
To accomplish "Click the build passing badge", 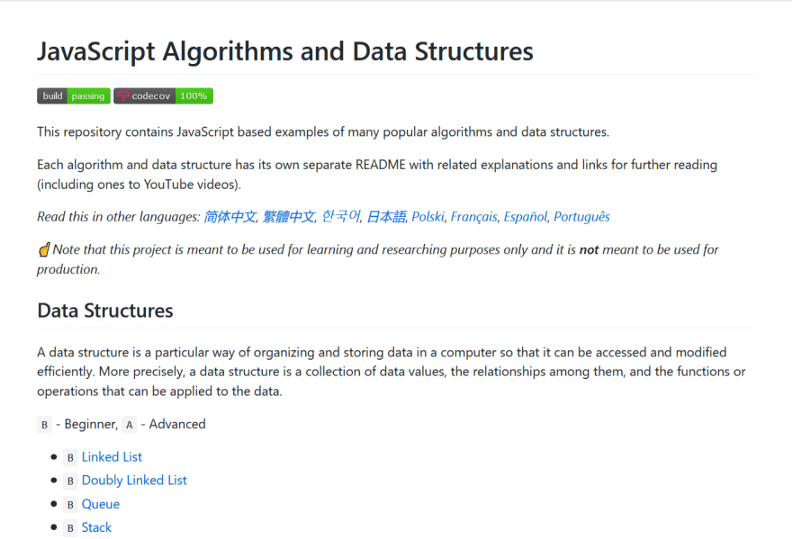I will click(x=73, y=96).
